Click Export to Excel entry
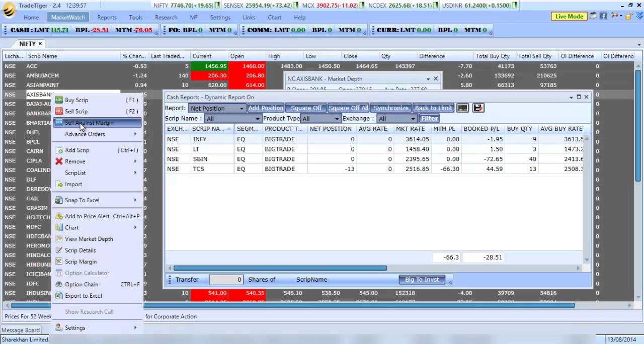Viewport: 644px width, 344px height. 98,296
